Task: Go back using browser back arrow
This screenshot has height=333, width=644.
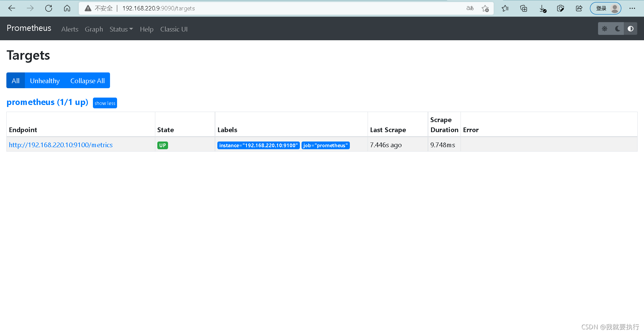Action: click(12, 8)
